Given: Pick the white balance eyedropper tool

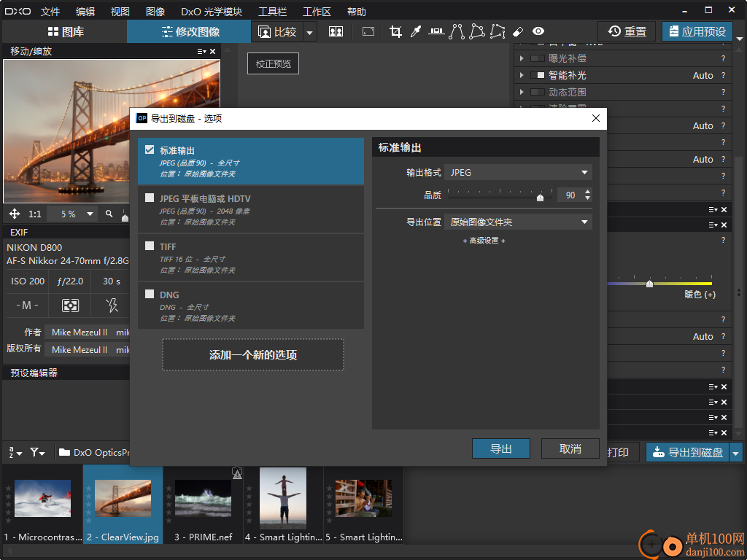Looking at the screenshot, I should coord(416,32).
